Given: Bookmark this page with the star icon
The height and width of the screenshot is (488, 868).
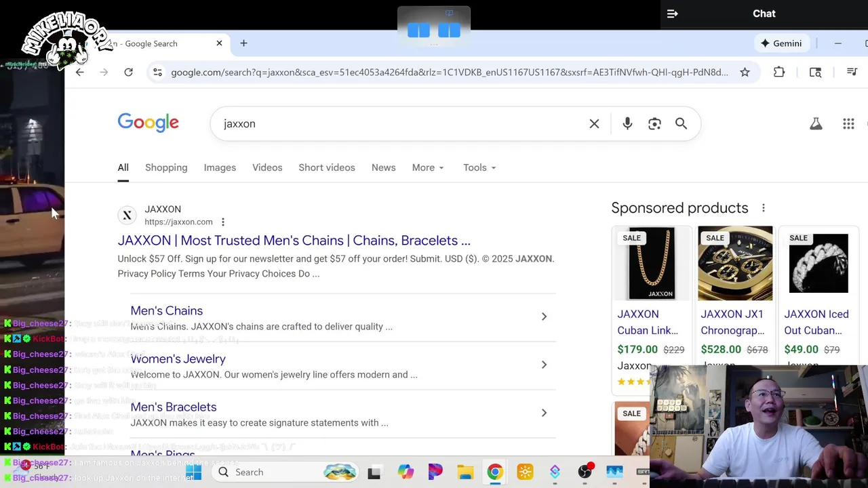Looking at the screenshot, I should [x=745, y=72].
